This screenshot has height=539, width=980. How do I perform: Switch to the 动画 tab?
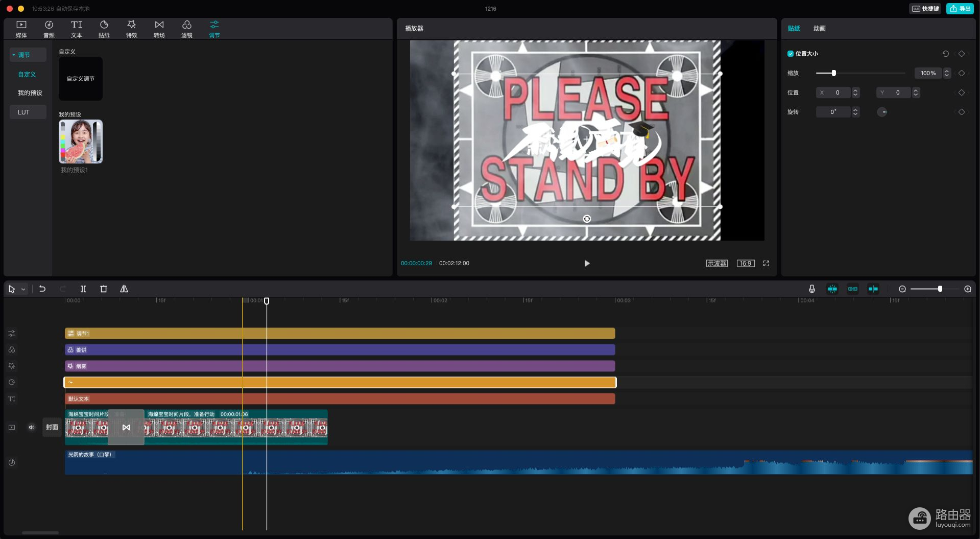pos(819,29)
